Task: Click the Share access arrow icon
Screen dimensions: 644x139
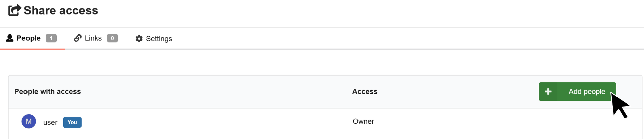Action: tap(15, 10)
